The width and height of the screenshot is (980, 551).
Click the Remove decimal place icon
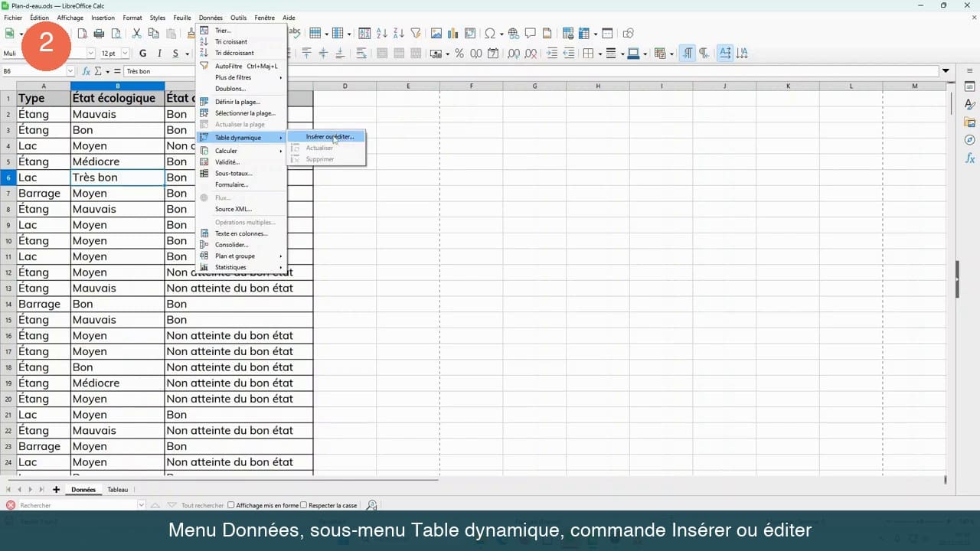531,54
